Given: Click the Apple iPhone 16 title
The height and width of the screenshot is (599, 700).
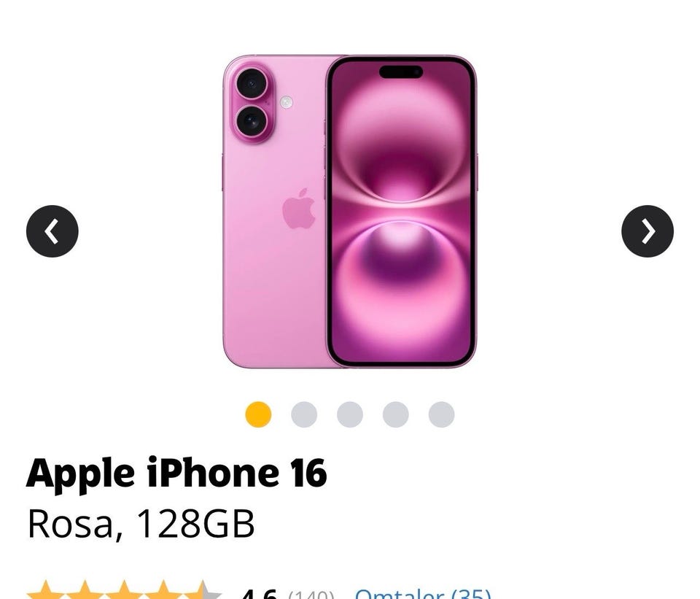Looking at the screenshot, I should [176, 474].
